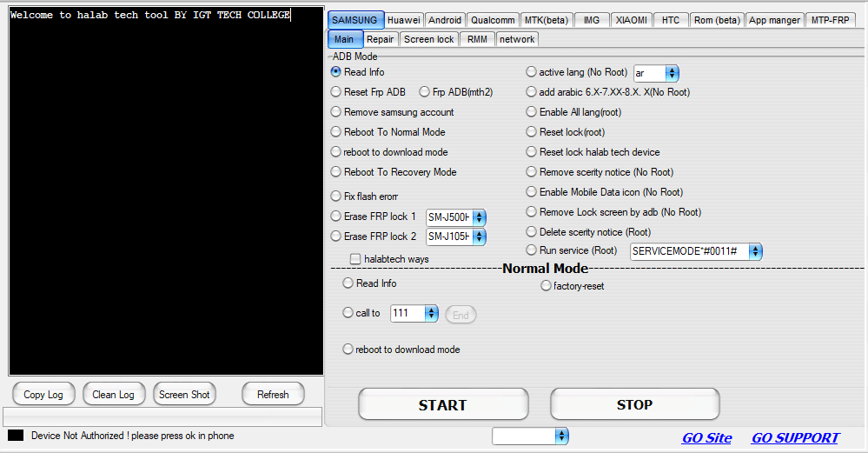This screenshot has height=453, width=868.
Task: Select Normal Mode reboot to download mode
Action: [x=348, y=350]
